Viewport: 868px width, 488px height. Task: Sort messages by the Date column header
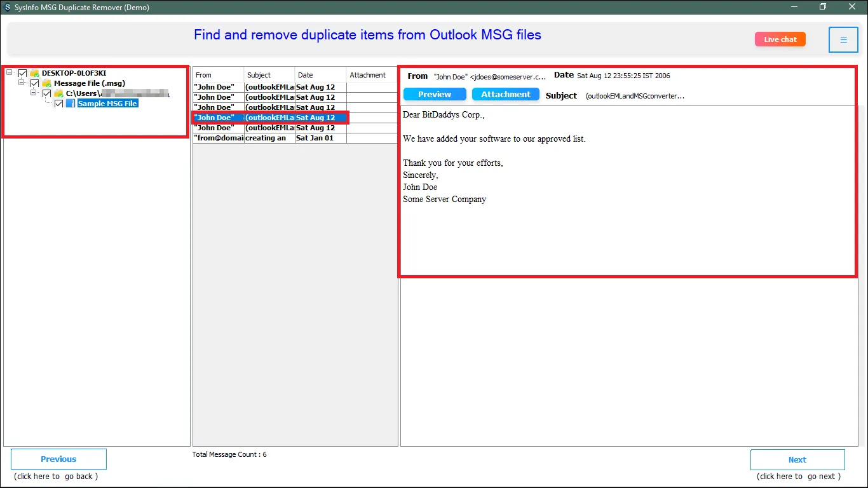click(320, 75)
